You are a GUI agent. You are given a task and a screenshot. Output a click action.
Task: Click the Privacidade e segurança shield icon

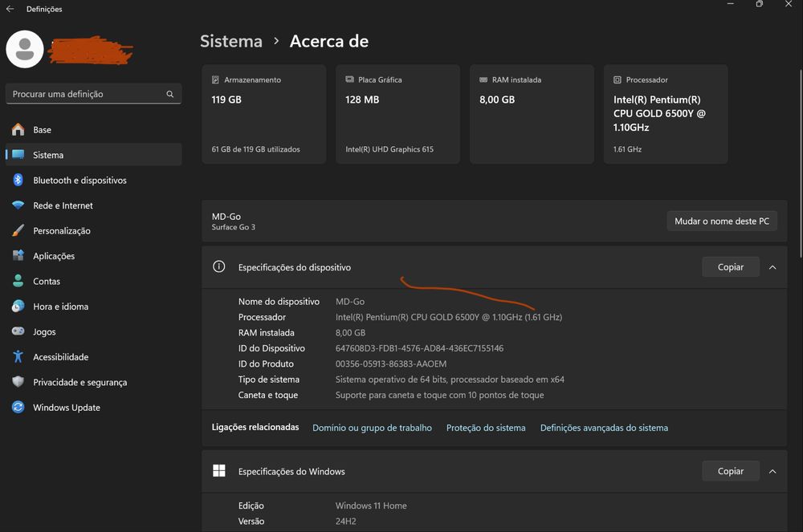(18, 382)
